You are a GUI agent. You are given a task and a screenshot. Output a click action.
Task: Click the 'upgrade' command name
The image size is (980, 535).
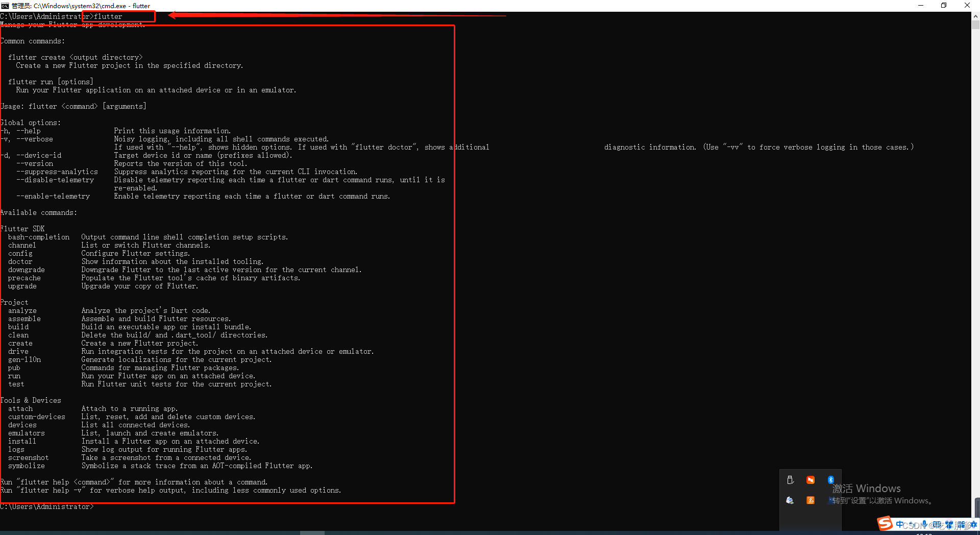(x=22, y=286)
